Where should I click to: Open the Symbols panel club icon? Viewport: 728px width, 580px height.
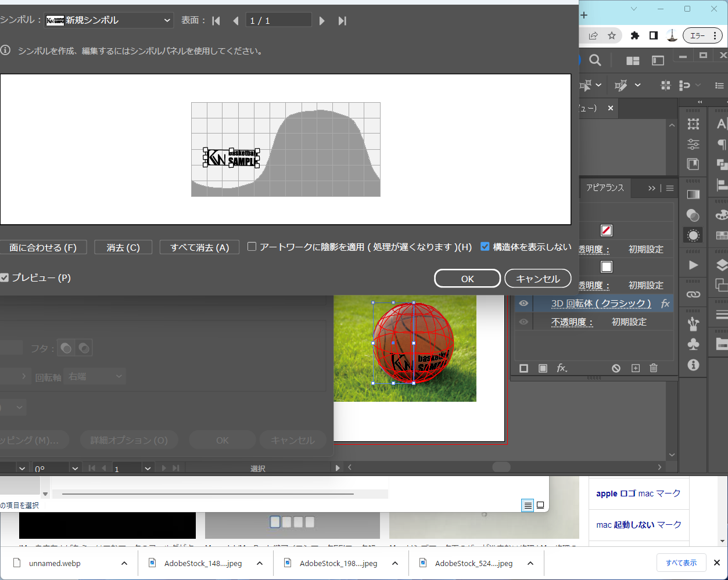pos(693,344)
